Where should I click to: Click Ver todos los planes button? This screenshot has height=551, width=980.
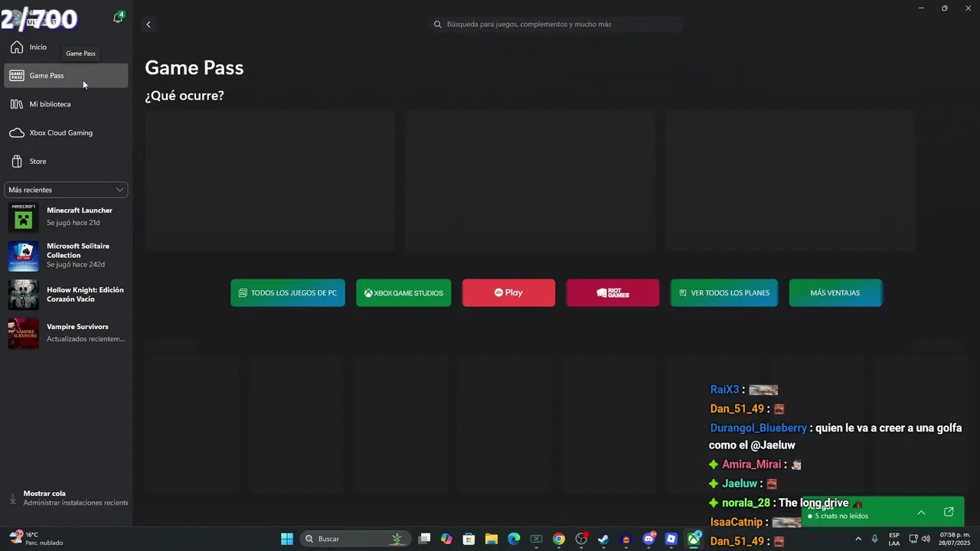(724, 293)
